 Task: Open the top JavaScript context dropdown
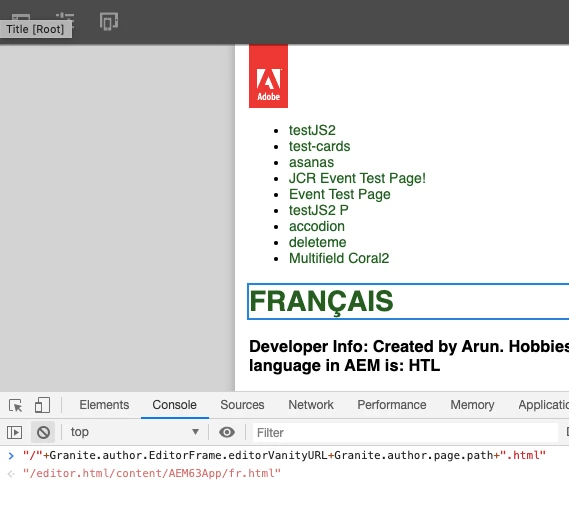135,432
